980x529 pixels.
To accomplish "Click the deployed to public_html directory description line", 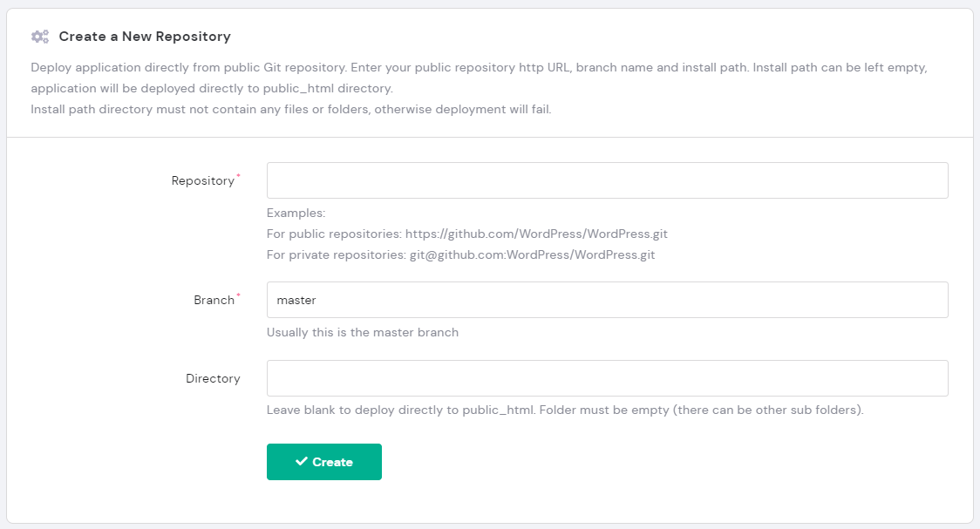I will point(212,89).
